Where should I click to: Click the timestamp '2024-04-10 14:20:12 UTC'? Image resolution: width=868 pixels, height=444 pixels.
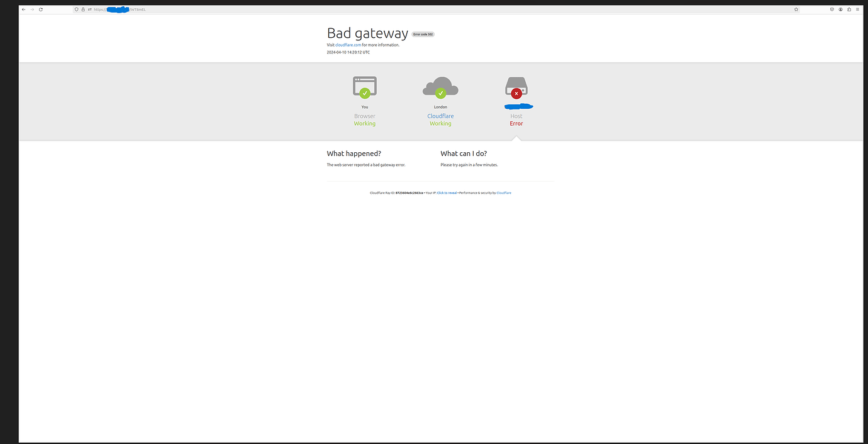(x=348, y=53)
